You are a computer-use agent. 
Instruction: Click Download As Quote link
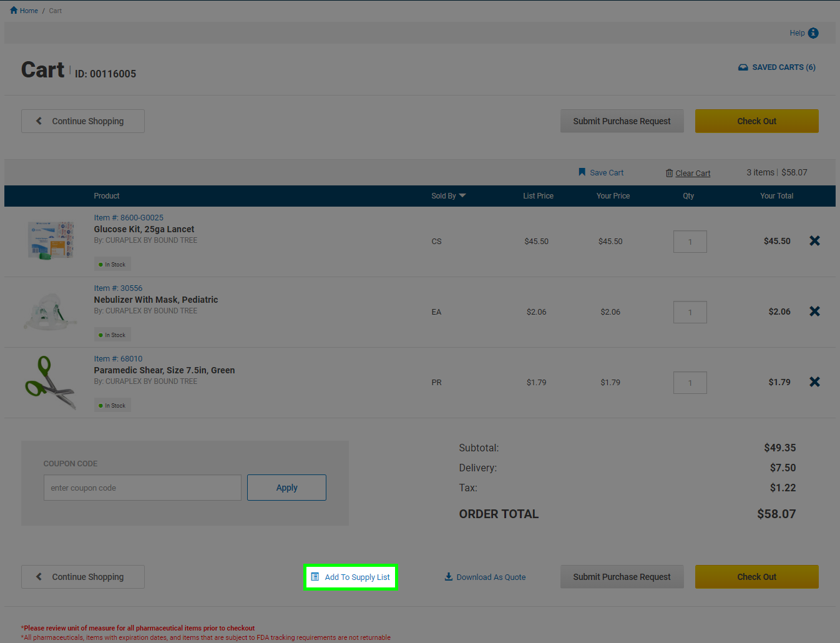coord(485,577)
